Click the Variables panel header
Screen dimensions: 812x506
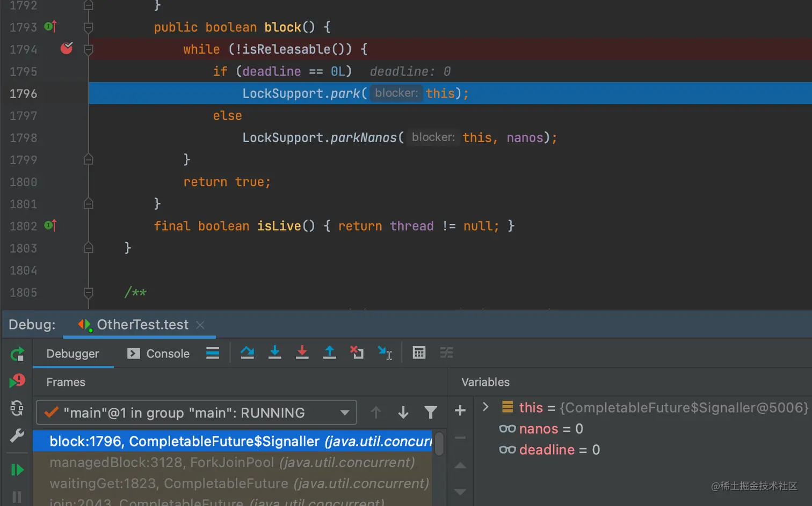485,382
